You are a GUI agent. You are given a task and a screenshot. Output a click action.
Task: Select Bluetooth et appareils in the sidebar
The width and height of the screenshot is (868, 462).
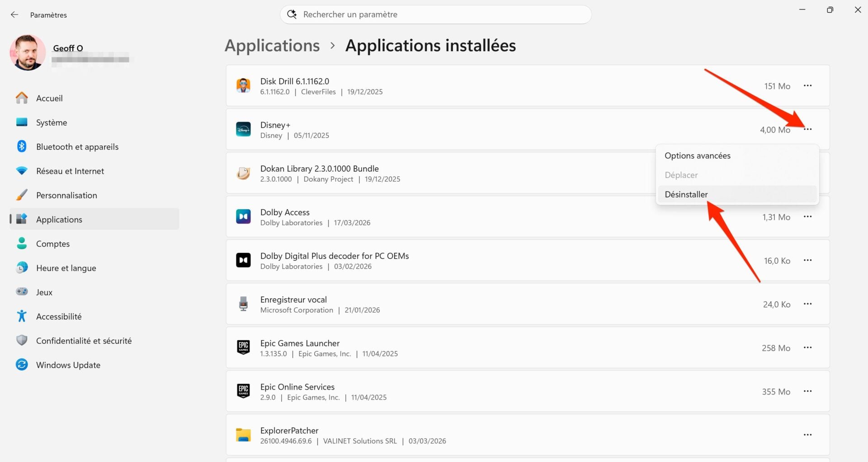[x=77, y=147]
